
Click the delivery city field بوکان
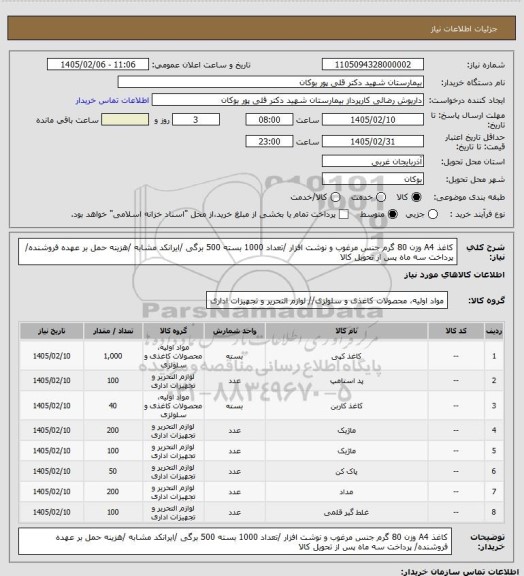tap(373, 179)
